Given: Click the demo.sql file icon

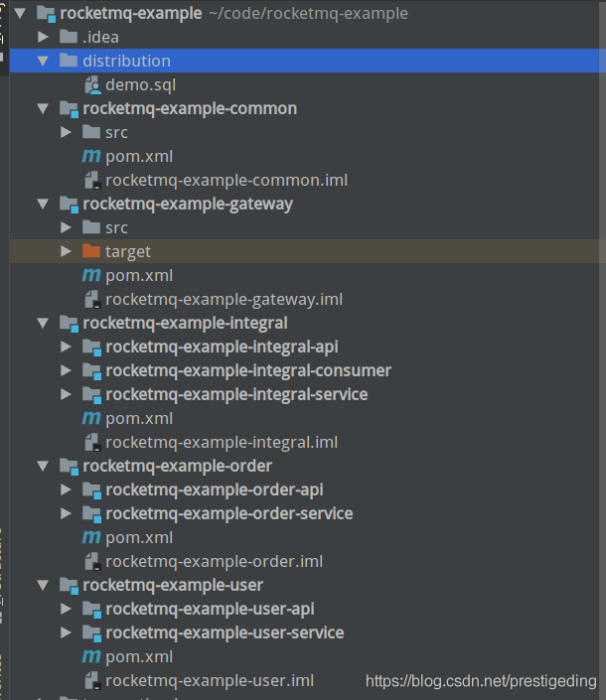Looking at the screenshot, I should click(91, 85).
